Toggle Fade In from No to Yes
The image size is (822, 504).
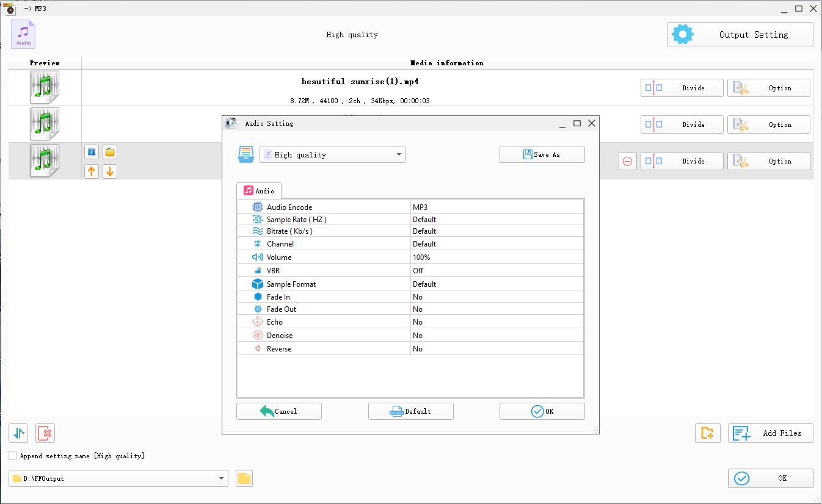(x=495, y=297)
